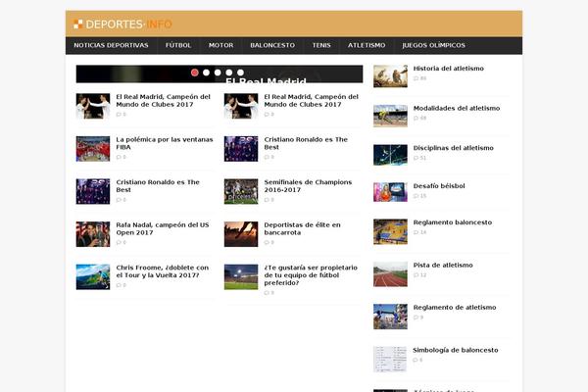Click Historia del atletismo thumbnail
588x392 pixels.
pyautogui.click(x=390, y=76)
